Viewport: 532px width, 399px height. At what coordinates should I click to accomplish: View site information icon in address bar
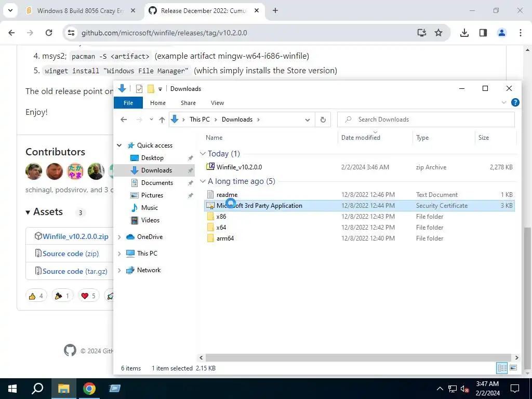click(x=71, y=33)
